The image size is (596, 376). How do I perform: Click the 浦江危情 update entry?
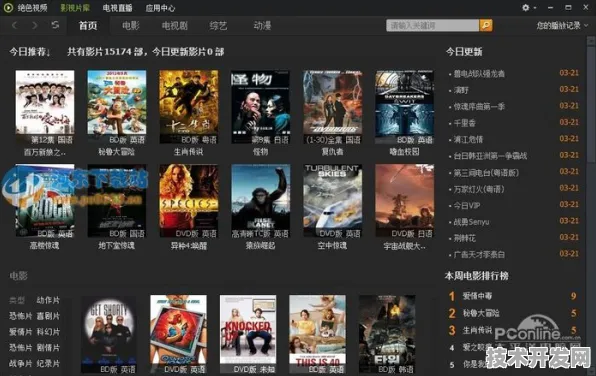pyautogui.click(x=468, y=140)
